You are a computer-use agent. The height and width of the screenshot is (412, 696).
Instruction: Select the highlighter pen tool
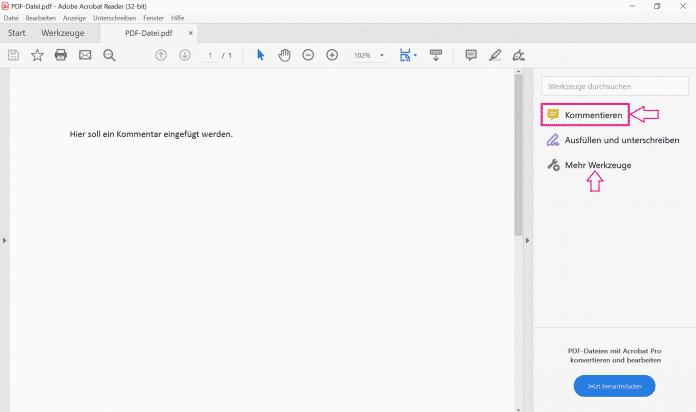[x=495, y=55]
